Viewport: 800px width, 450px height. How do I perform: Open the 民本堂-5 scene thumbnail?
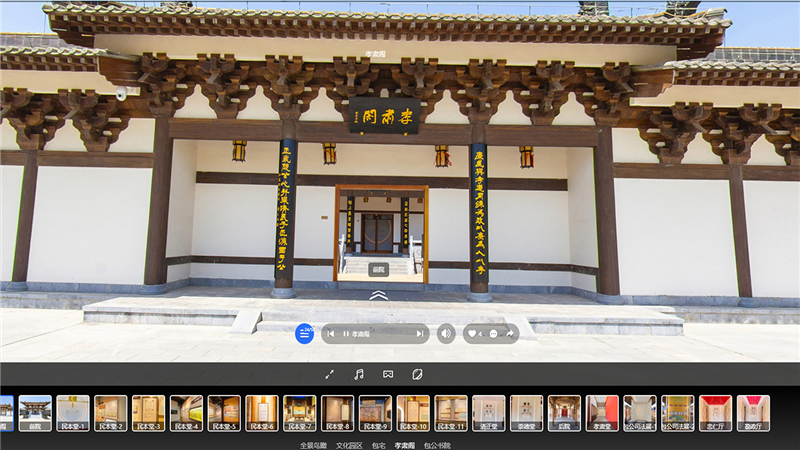tap(224, 412)
